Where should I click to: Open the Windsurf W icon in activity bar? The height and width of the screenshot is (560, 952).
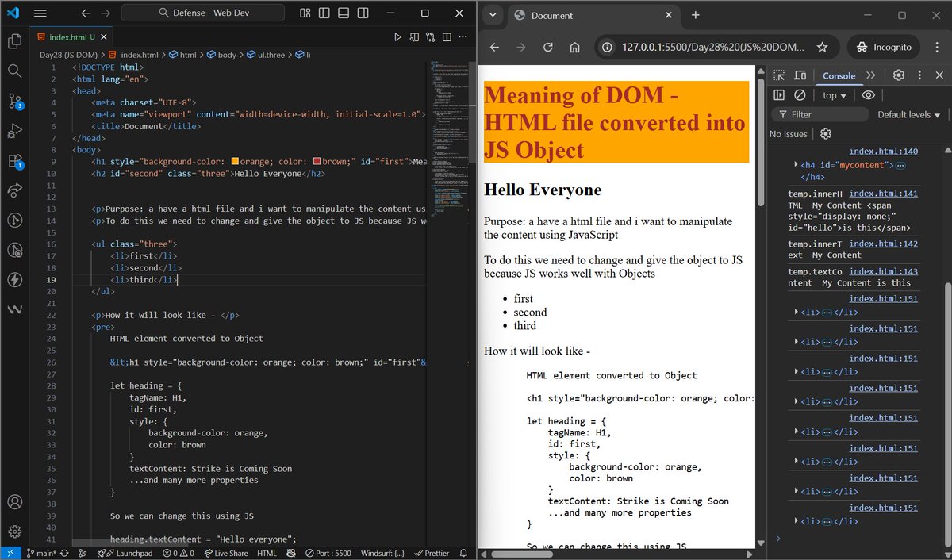(14, 310)
